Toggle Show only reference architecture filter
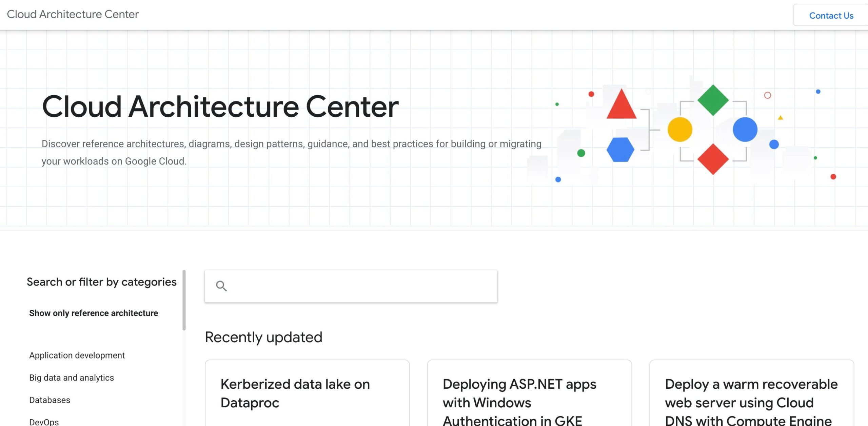868x426 pixels. coord(94,313)
